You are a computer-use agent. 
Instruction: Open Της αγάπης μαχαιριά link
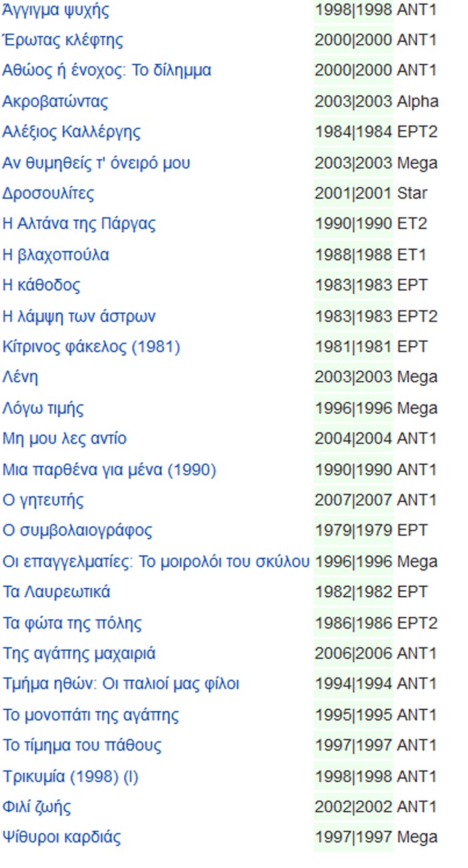(79, 653)
